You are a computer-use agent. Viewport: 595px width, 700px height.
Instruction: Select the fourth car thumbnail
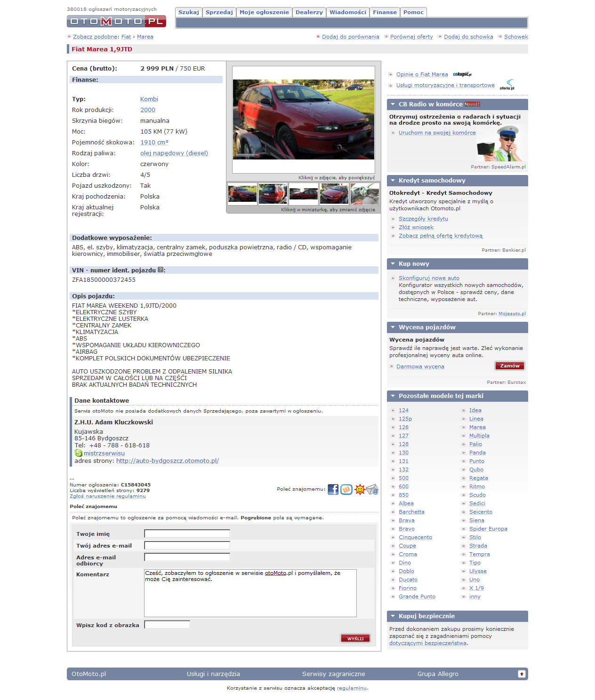[x=334, y=194]
